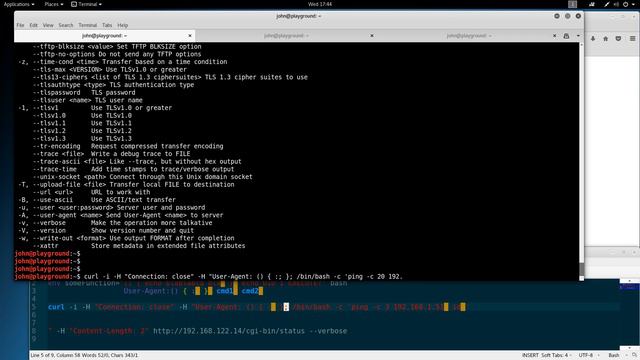Close the second terminal tab
The width and height of the screenshot is (640, 360).
coord(372,36)
